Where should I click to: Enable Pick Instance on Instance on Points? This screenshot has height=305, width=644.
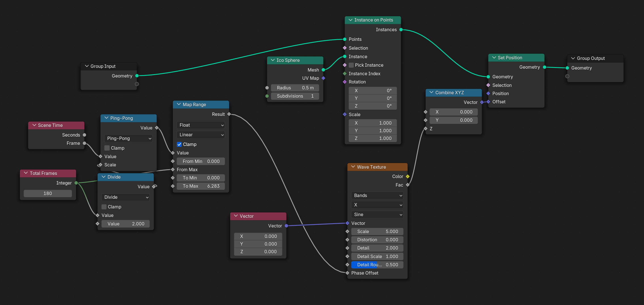tap(351, 65)
